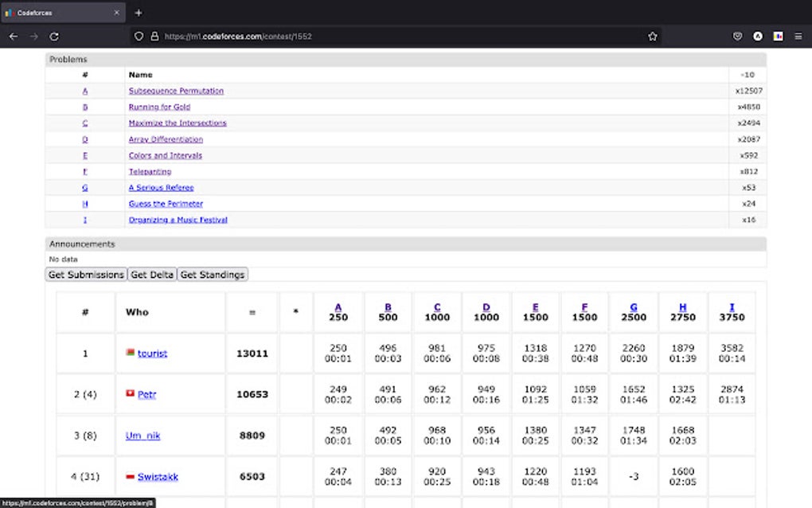The image size is (812, 508).
Task: Click the address bar URL field
Action: (x=398, y=36)
